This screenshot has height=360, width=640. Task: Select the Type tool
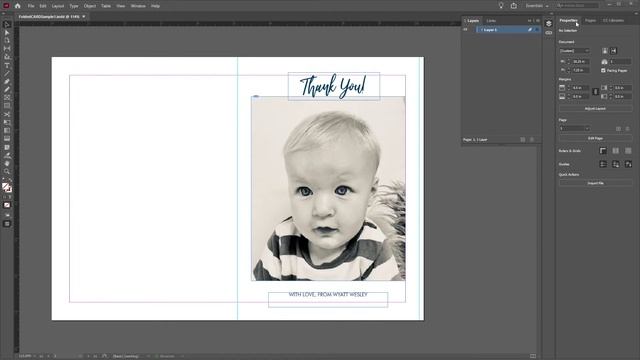tap(7, 65)
